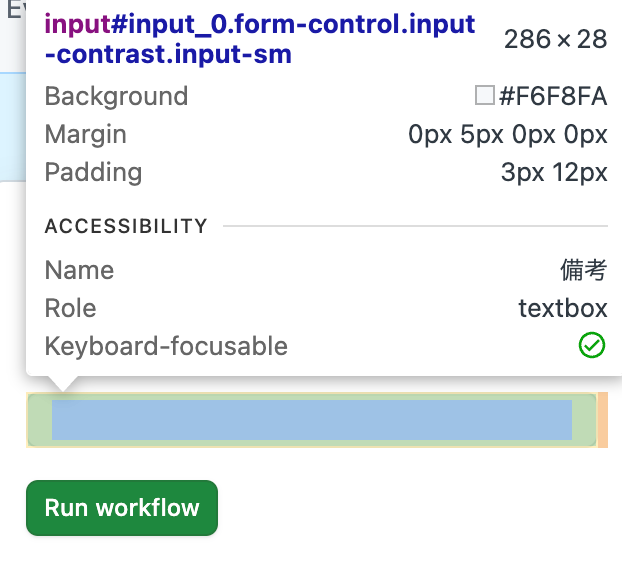Click the tooltip pointer arrow above input
The height and width of the screenshot is (566, 622).
coord(62,384)
